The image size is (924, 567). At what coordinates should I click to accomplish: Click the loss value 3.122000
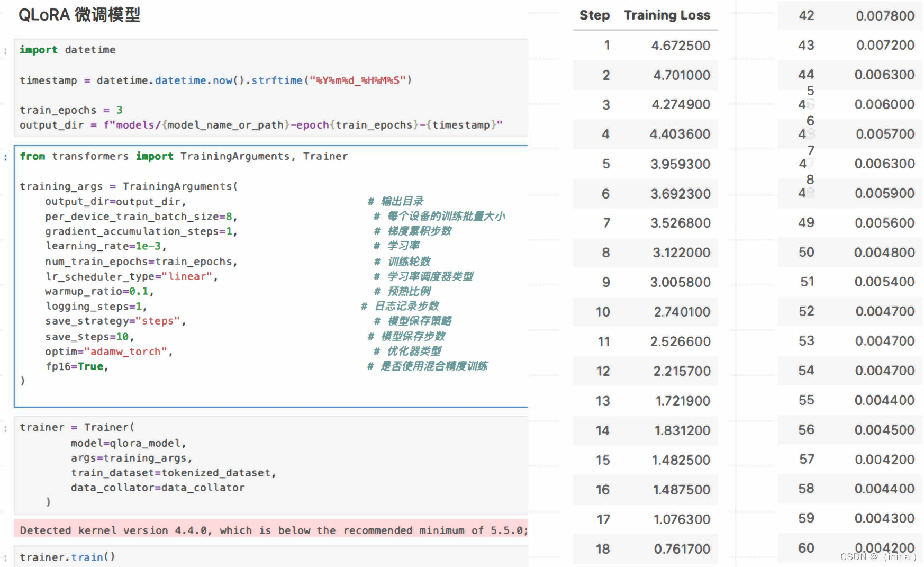tap(682, 253)
